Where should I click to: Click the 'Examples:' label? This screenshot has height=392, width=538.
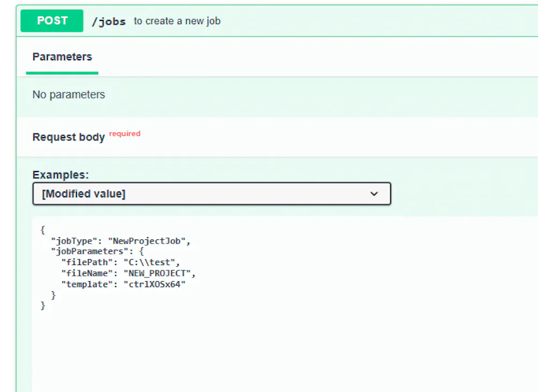61,175
